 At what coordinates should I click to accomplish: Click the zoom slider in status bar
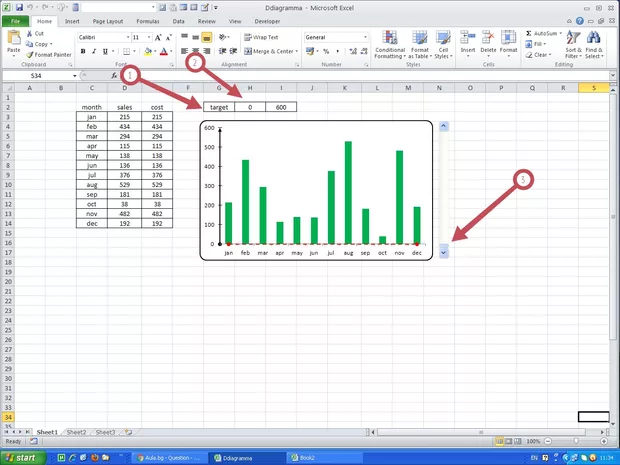[576, 441]
